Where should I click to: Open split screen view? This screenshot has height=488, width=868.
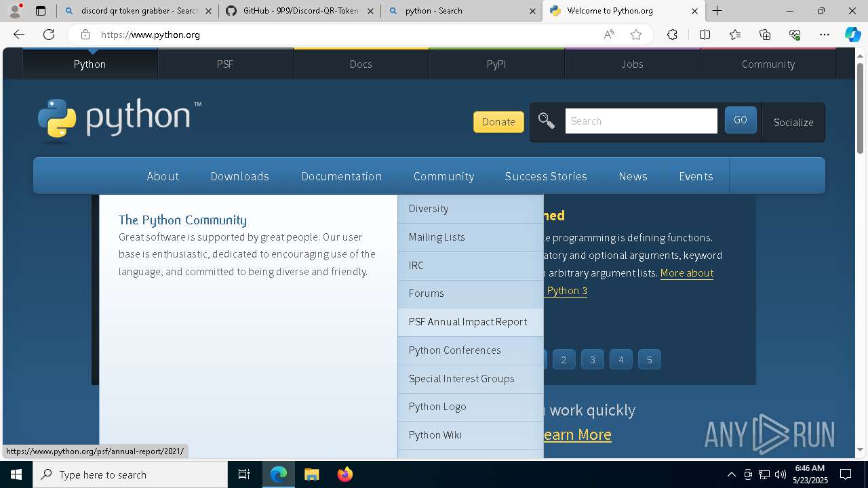coord(705,35)
